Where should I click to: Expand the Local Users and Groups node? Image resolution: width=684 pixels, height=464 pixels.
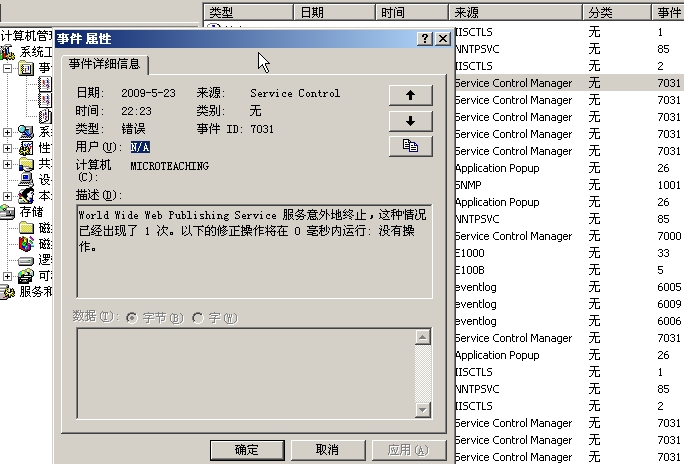[x=7, y=196]
